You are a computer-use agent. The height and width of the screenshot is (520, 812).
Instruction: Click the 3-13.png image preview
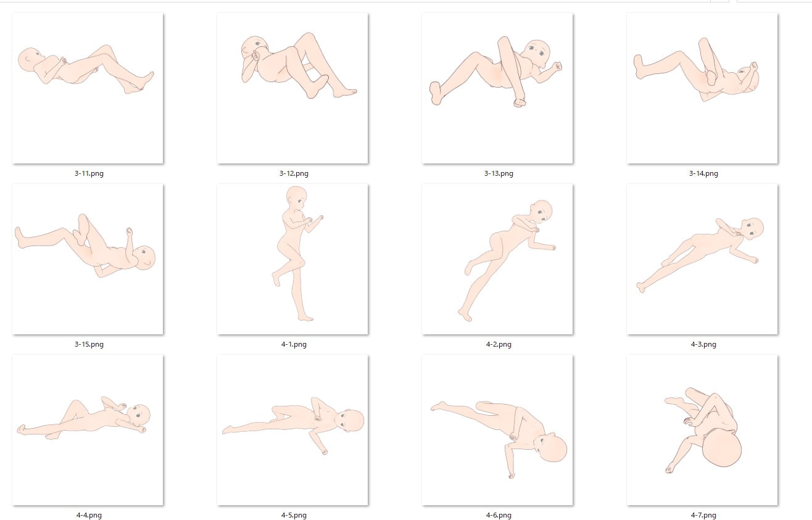pyautogui.click(x=497, y=88)
